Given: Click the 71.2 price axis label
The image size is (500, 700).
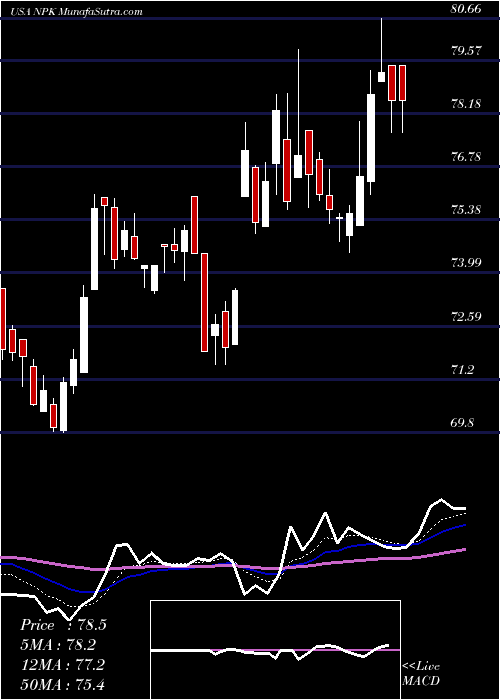Looking at the screenshot, I should pyautogui.click(x=463, y=370).
